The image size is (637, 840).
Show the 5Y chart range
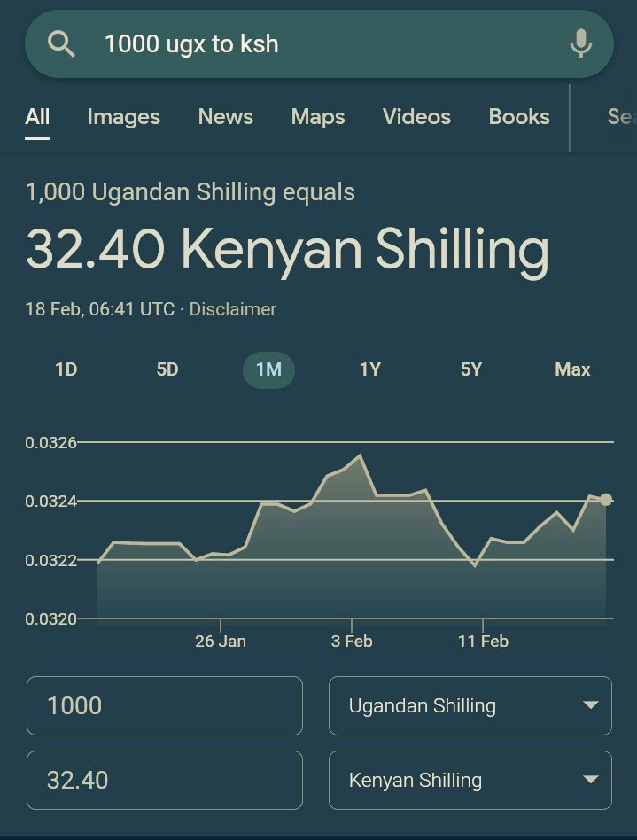pos(471,369)
